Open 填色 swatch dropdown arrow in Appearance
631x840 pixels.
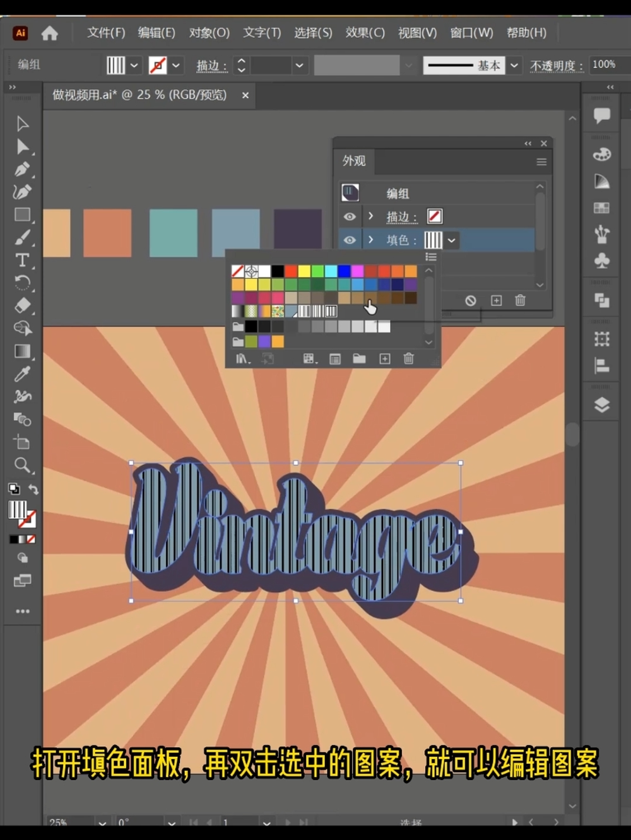click(452, 240)
